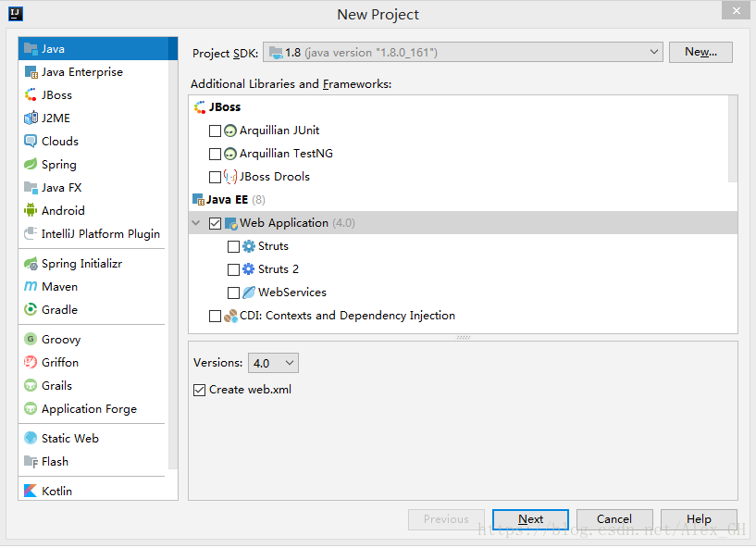Enable the WebServices checkbox
756x548 pixels.
233,293
